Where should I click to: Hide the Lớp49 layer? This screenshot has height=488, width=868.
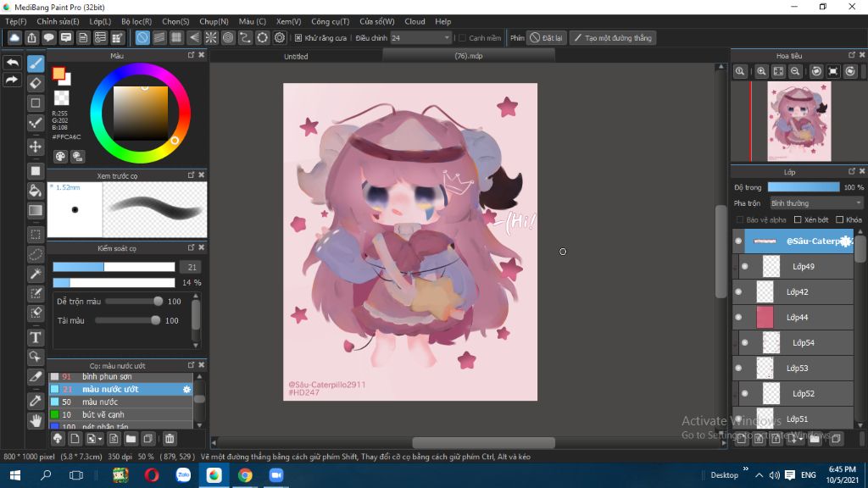coord(745,267)
